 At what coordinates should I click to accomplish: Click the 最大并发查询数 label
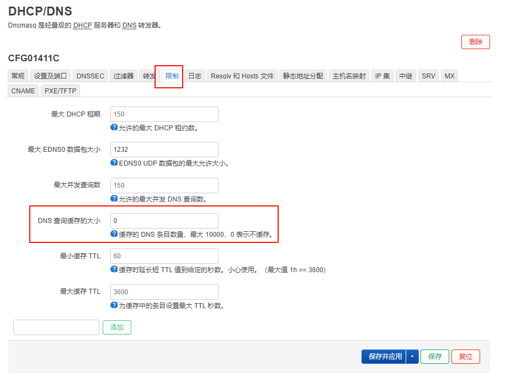click(77, 185)
